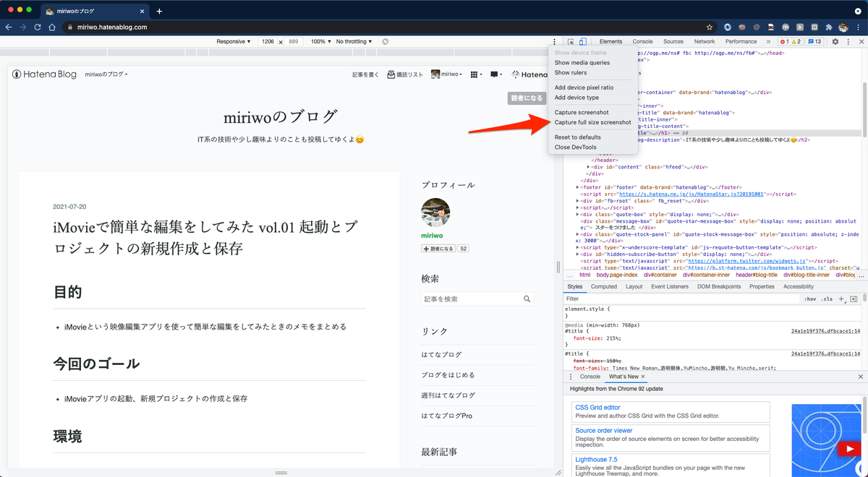Click the Styles Filter input field
Image resolution: width=868 pixels, height=477 pixels.
pos(680,298)
